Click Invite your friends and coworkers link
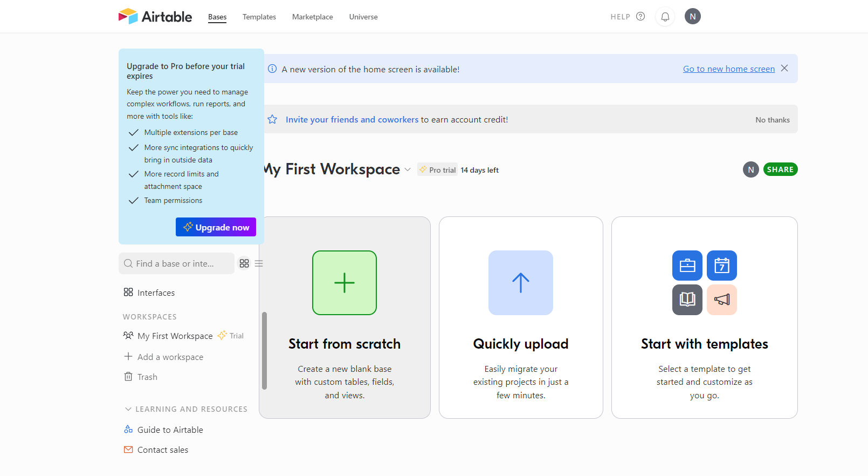The width and height of the screenshot is (868, 476). pyautogui.click(x=352, y=119)
